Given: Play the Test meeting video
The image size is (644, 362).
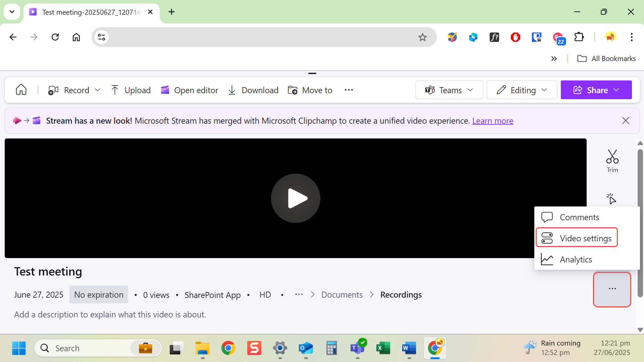Looking at the screenshot, I should tap(296, 198).
